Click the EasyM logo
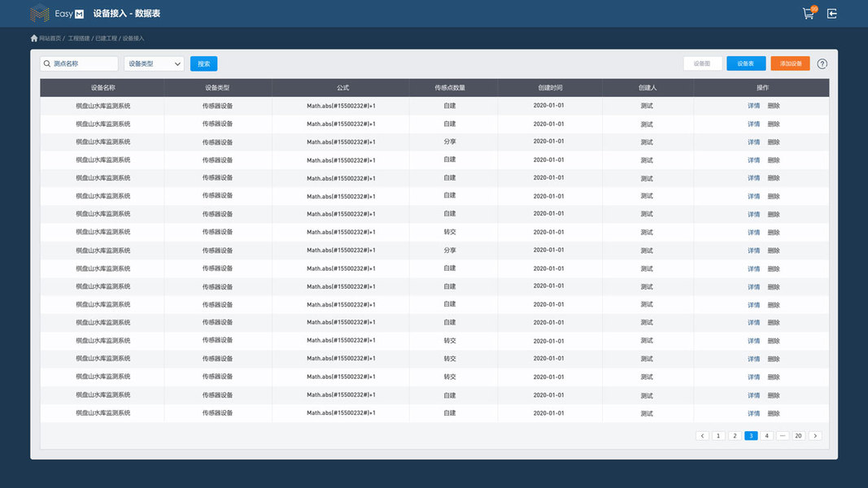The width and height of the screenshot is (868, 488). coord(57,13)
